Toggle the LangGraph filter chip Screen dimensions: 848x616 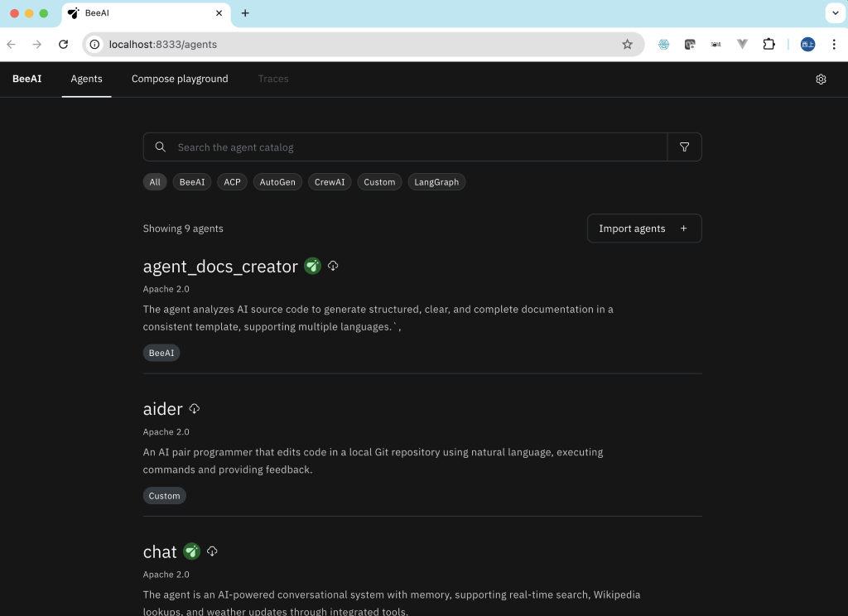(436, 182)
